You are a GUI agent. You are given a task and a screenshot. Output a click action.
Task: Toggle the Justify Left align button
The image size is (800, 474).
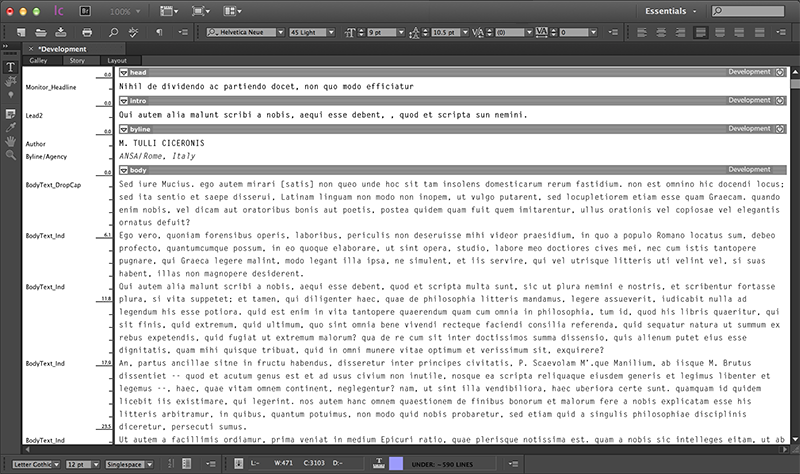pos(701,33)
